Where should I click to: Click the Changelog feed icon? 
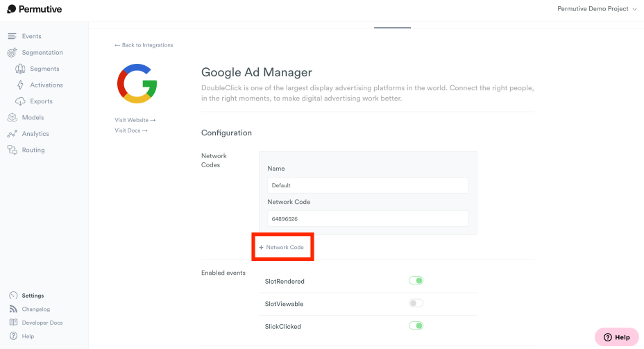(x=14, y=309)
